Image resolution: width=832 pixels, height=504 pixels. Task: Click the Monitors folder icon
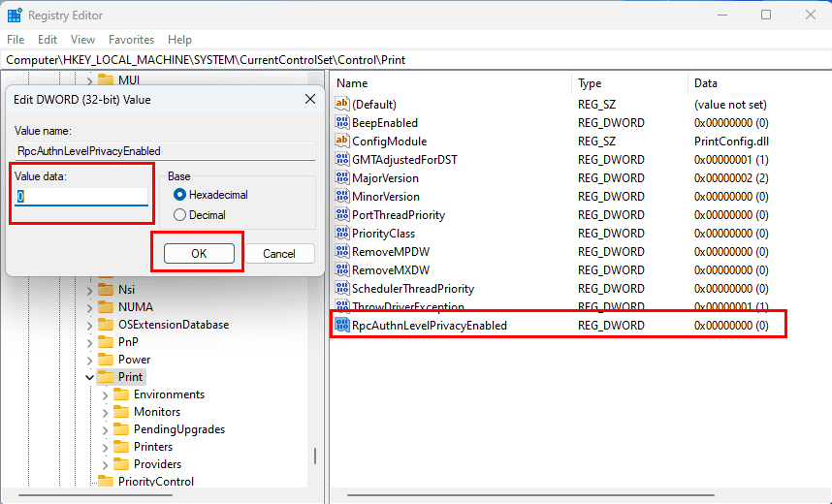(121, 412)
